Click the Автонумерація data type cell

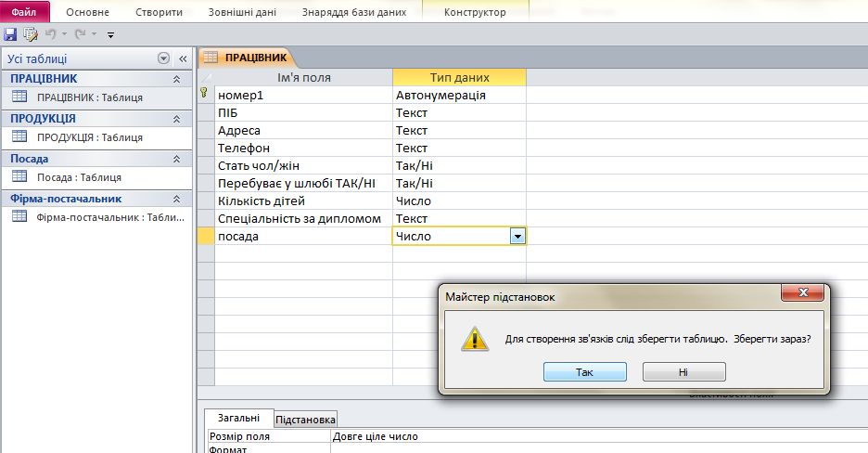point(459,96)
